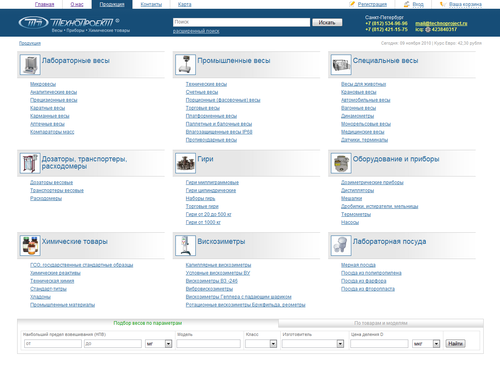Open the Платформенные весы link
The height and width of the screenshot is (367, 500).
(x=211, y=116)
